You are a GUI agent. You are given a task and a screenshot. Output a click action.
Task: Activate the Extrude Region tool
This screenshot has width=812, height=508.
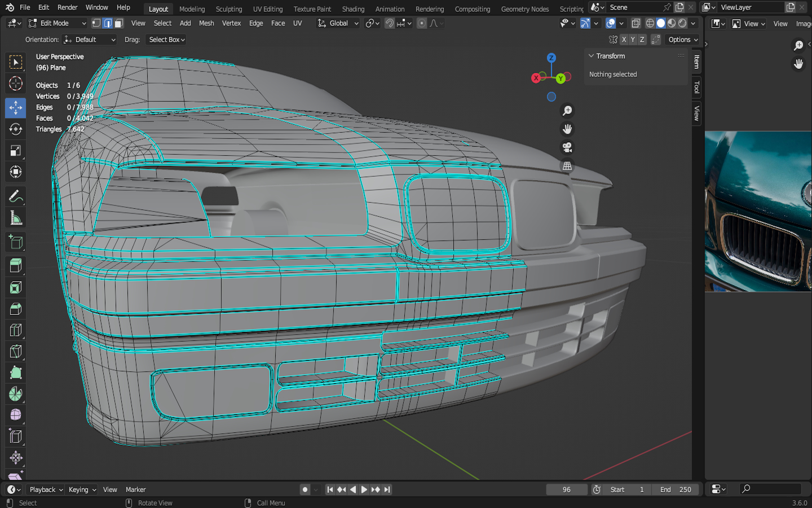(x=16, y=266)
